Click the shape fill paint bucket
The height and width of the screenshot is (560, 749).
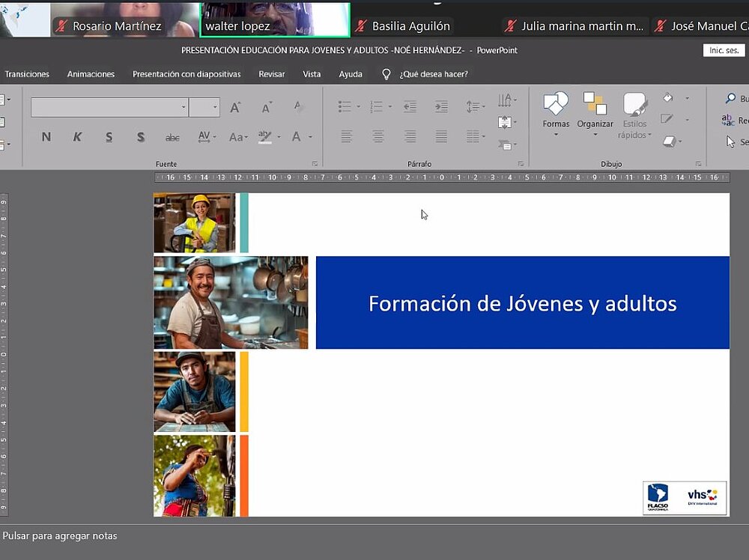tap(668, 98)
